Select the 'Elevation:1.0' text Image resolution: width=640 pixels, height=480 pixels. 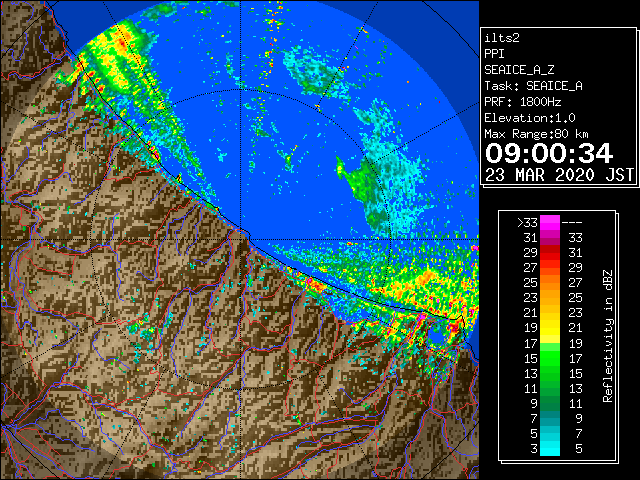[530, 118]
